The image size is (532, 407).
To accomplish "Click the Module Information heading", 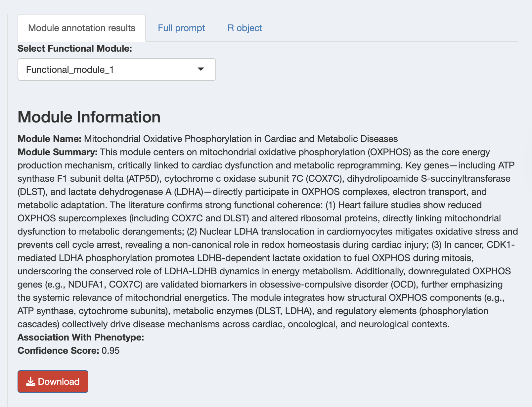I will point(89,117).
